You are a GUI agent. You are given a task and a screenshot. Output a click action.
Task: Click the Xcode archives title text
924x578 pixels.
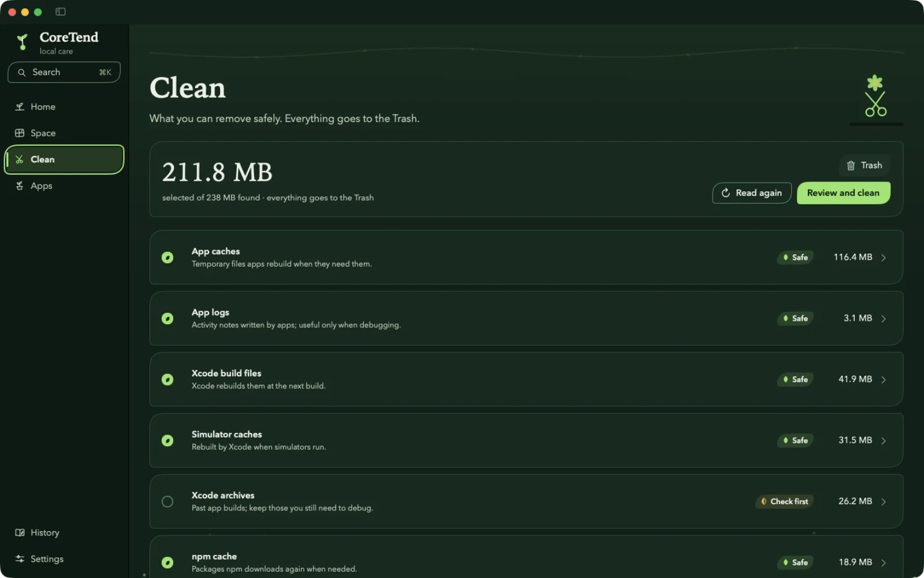(223, 495)
